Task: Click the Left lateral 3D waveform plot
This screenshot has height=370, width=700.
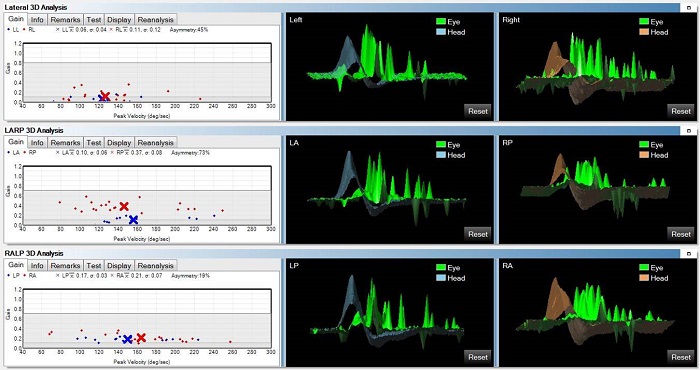Action: click(389, 67)
